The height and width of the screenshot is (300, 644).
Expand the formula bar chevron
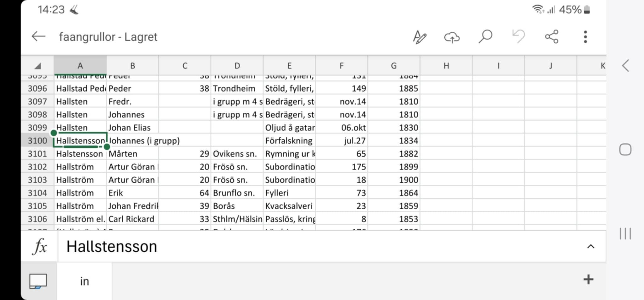591,247
